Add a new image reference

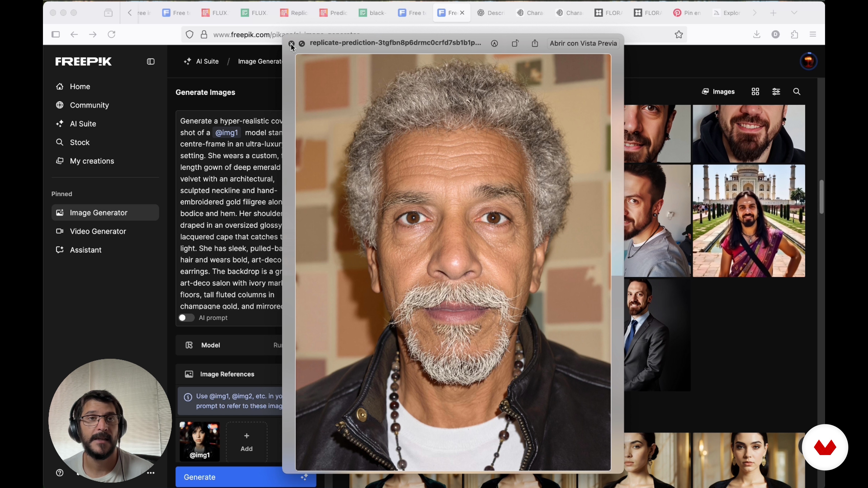[246, 442]
